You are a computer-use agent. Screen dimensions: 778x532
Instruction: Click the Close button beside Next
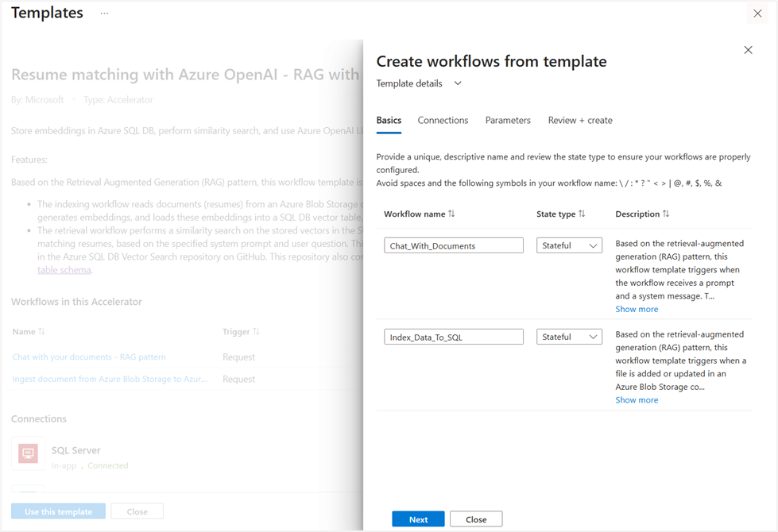[476, 519]
